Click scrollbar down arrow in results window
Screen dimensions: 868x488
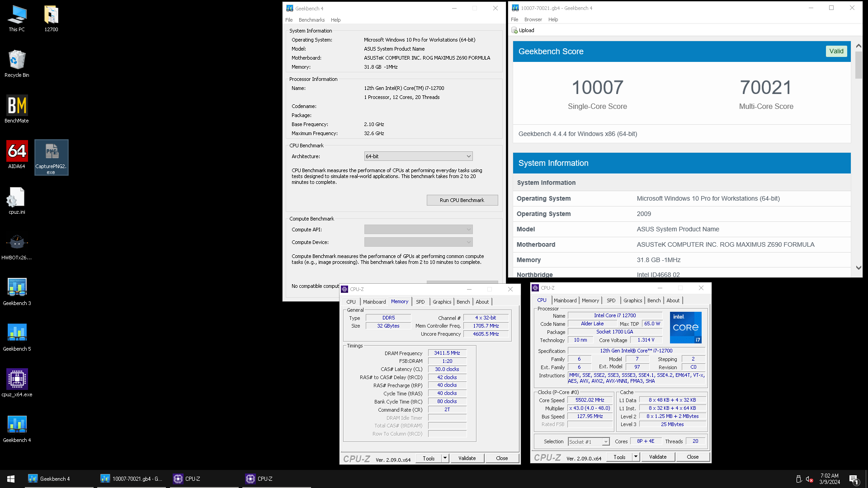(859, 268)
